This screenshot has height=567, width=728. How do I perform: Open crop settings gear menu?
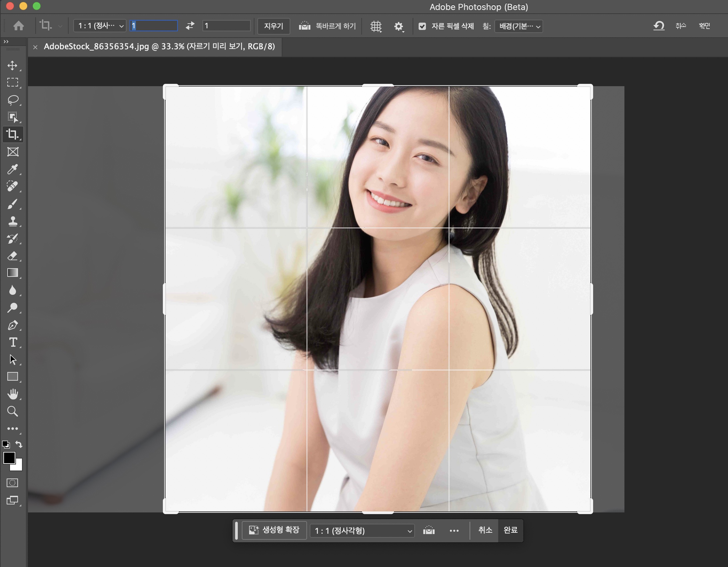click(398, 26)
